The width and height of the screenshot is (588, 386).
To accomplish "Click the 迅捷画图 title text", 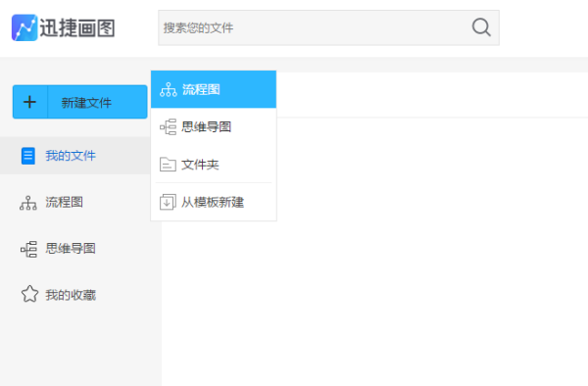I will [x=77, y=28].
